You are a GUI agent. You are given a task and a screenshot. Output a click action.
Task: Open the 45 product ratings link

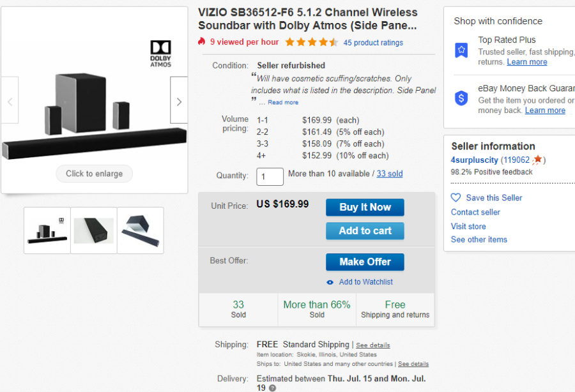[x=373, y=43]
